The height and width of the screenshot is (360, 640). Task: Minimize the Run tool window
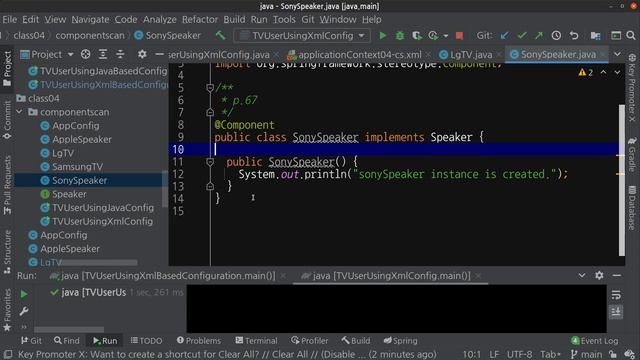617,276
